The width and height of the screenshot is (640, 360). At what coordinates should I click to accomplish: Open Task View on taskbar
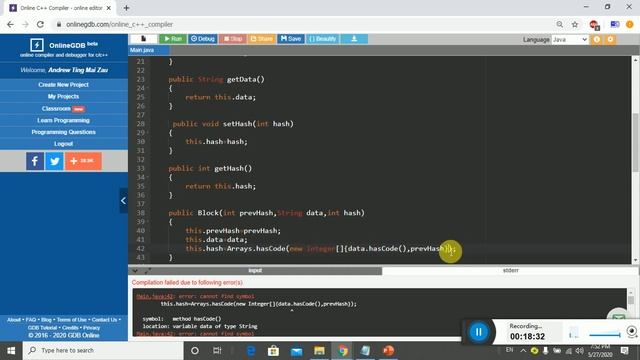point(217,351)
